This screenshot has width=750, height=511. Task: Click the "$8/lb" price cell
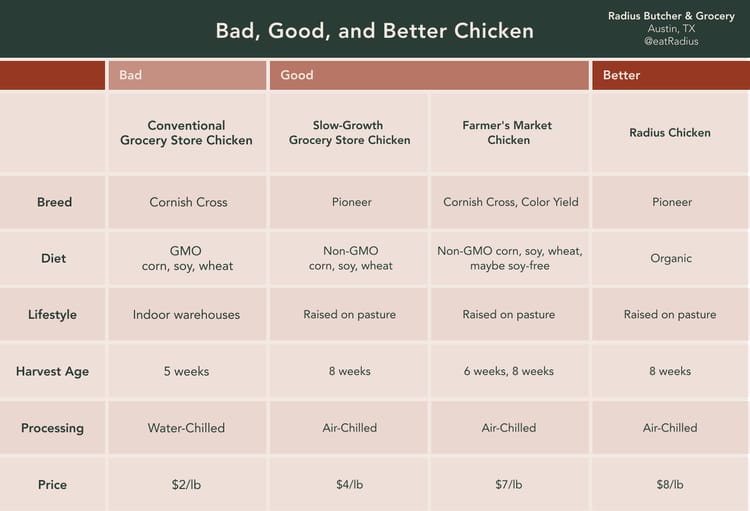pos(670,485)
